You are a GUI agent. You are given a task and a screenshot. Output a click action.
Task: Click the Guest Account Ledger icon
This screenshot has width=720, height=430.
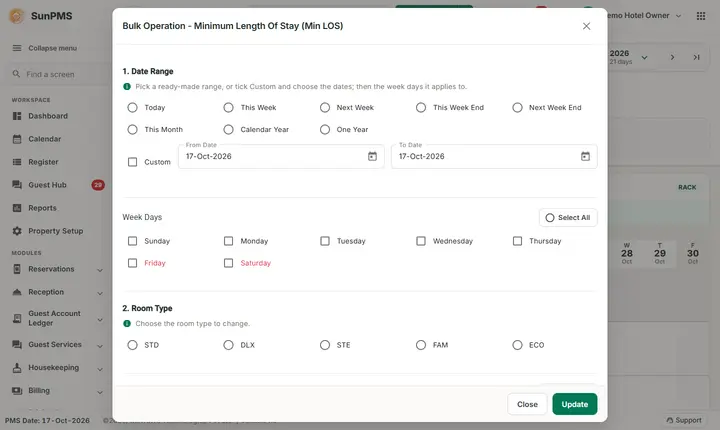point(17,318)
